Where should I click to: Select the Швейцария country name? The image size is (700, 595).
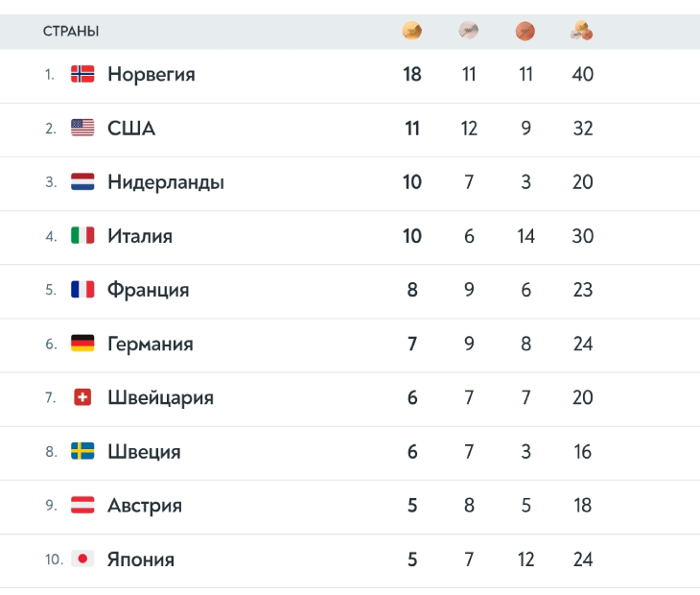(160, 397)
